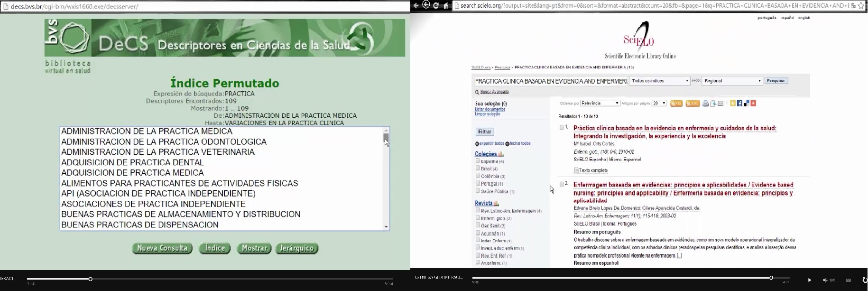Check the Enferm. glob. journal filter
This screenshot has width=868, height=291.
coord(478,218)
